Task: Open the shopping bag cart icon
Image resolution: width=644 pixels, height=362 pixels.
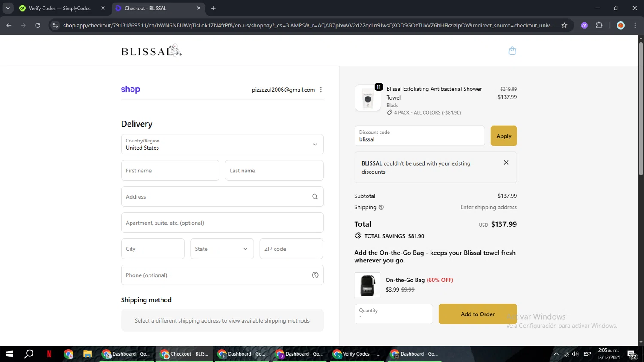Action: tap(512, 51)
